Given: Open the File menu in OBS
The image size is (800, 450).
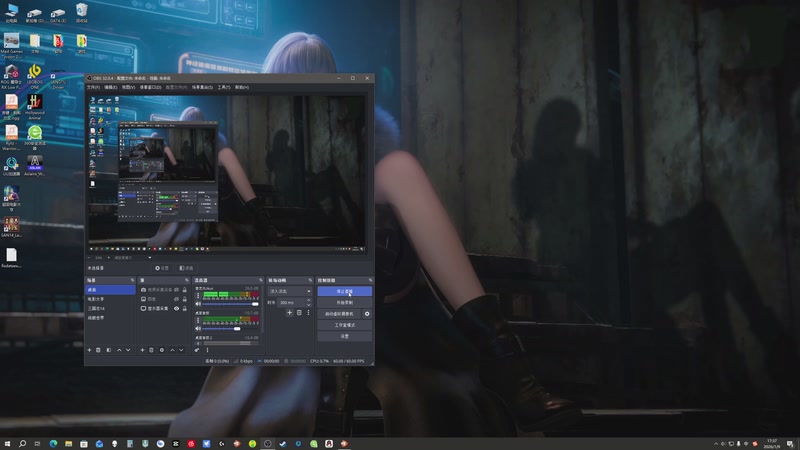Looking at the screenshot, I should (x=93, y=87).
